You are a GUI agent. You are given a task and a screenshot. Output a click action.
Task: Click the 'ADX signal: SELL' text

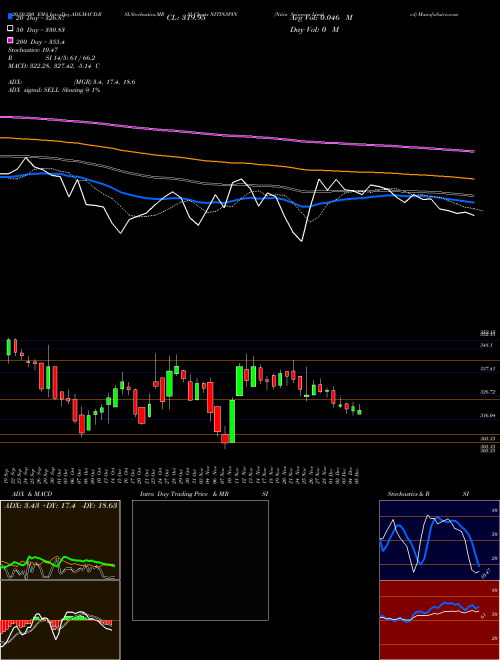click(35, 90)
